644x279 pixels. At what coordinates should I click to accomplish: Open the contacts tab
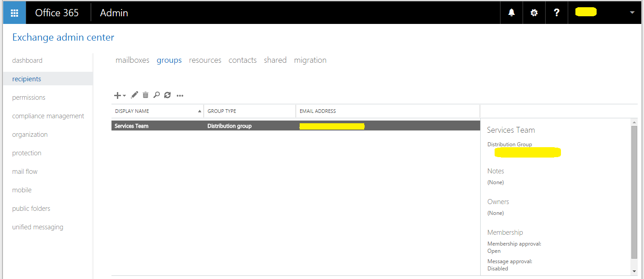(x=242, y=60)
